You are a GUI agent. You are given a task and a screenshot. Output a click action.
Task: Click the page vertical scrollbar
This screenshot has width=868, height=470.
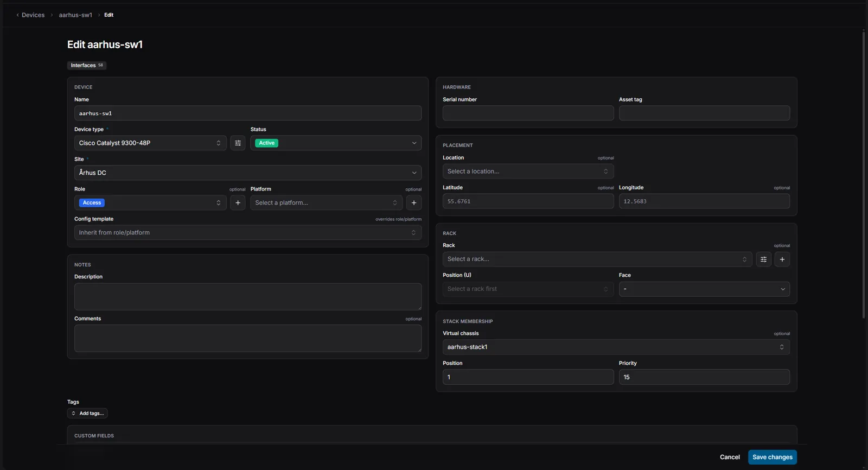pyautogui.click(x=864, y=175)
